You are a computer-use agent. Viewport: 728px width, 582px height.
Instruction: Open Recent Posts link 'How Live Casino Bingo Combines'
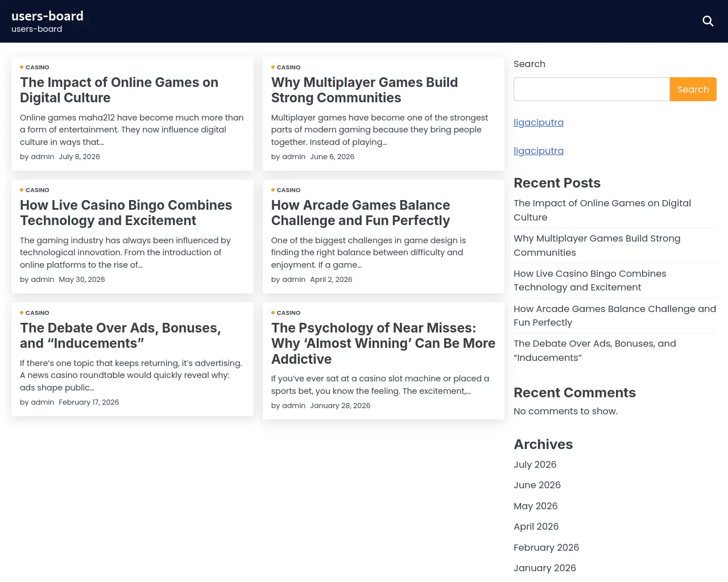(x=590, y=280)
